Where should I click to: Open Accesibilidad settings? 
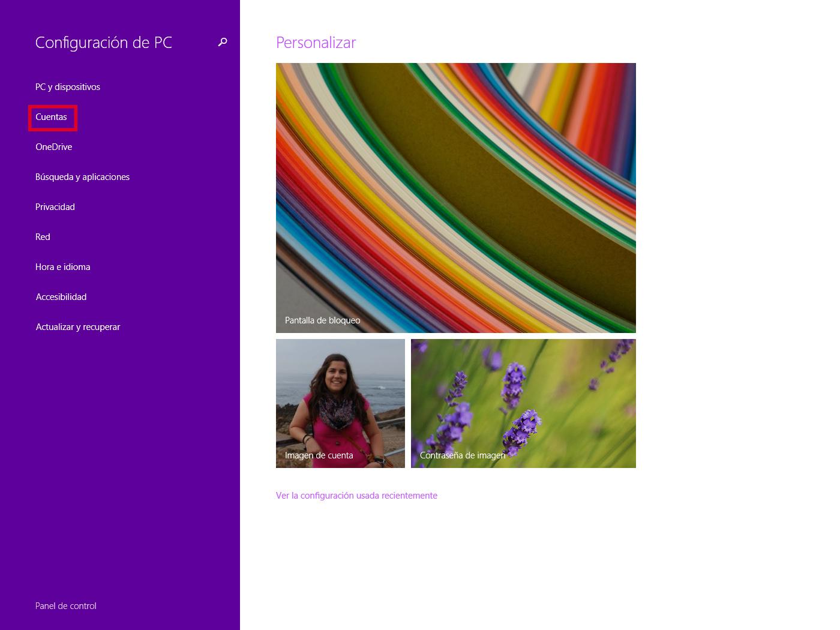click(61, 297)
